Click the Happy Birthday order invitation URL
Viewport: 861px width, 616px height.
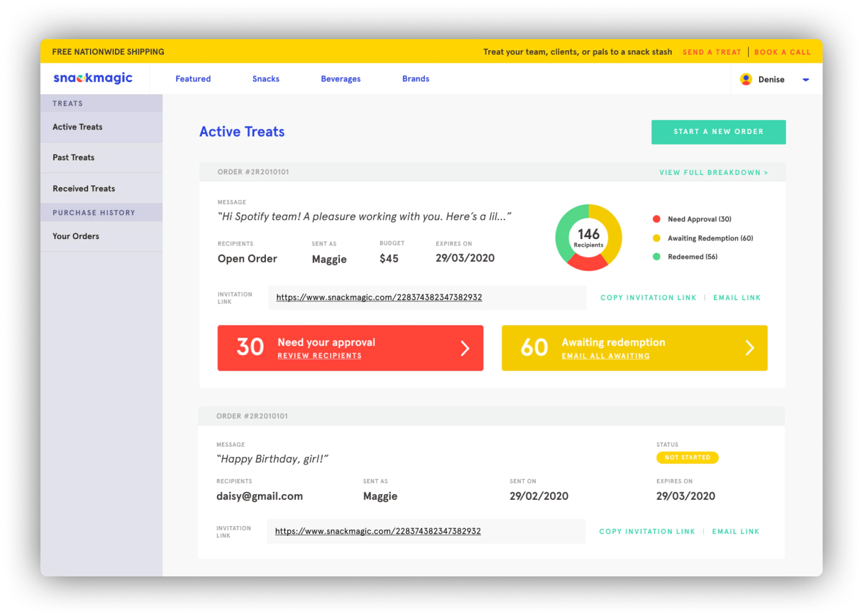click(x=377, y=531)
